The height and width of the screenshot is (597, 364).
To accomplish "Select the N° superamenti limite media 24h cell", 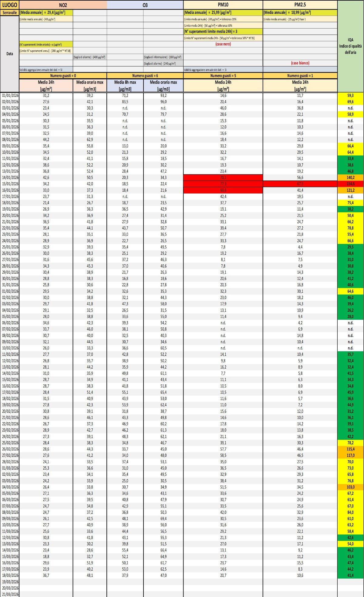I will (223, 32).
